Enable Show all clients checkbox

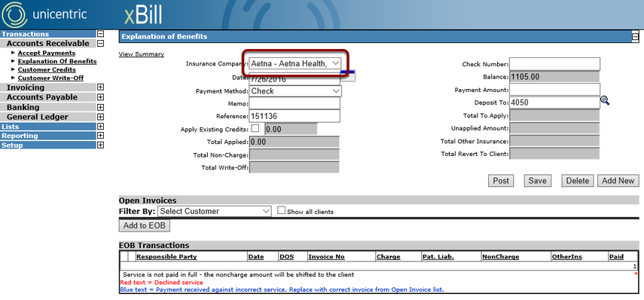tap(281, 210)
